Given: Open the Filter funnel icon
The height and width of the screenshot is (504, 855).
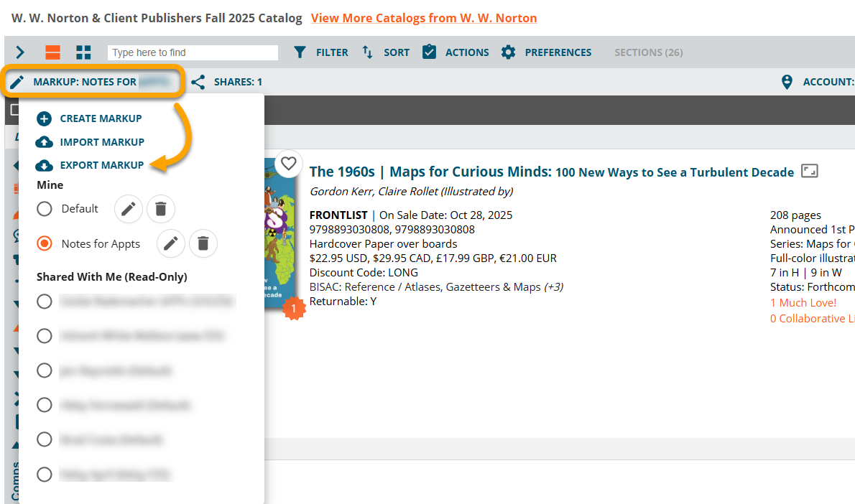Looking at the screenshot, I should pos(300,52).
